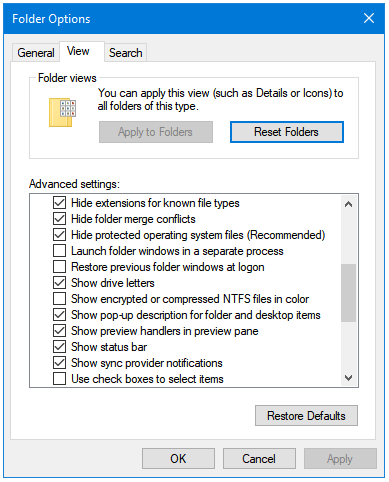Viewport: 389px width, 482px height.
Task: Uncheck Hide folder merge conflicts
Action: click(59, 219)
